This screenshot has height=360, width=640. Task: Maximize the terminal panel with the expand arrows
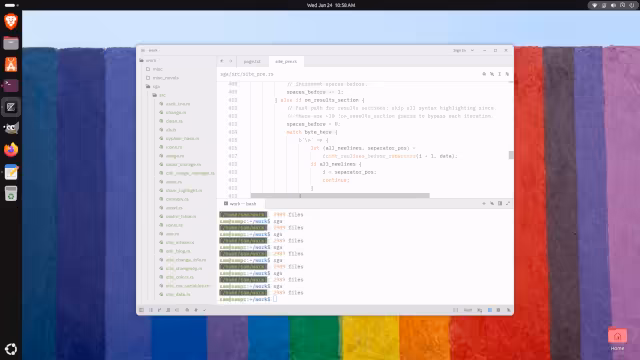point(508,203)
